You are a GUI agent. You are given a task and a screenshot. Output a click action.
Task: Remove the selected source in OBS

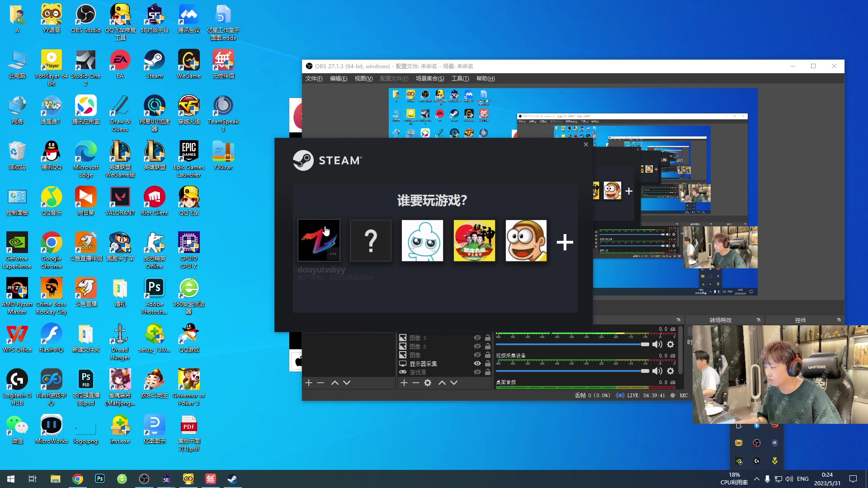[416, 383]
